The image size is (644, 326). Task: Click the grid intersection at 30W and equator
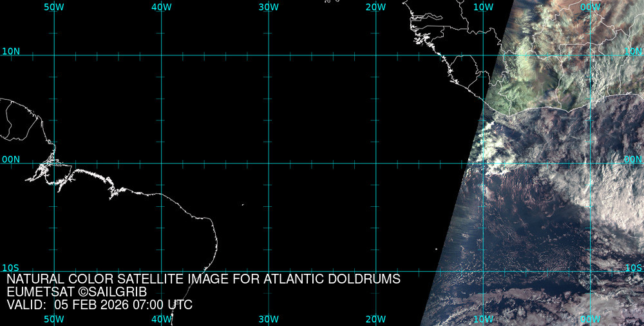[268, 163]
